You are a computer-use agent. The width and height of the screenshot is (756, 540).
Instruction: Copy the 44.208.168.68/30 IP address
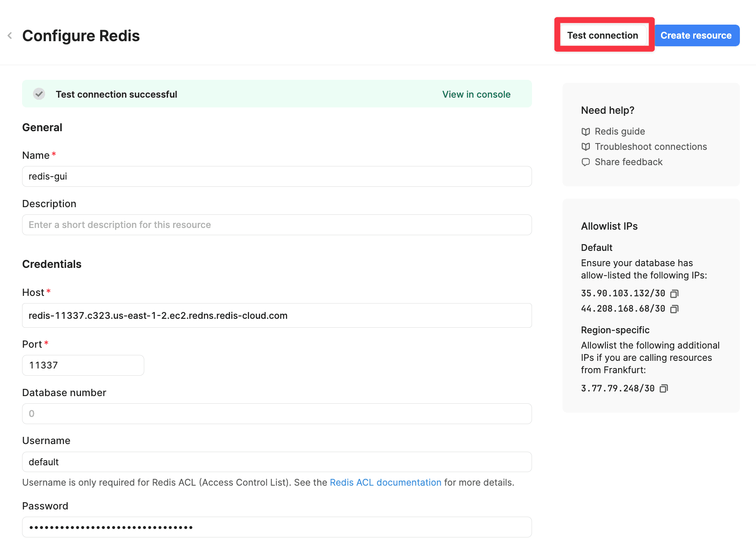click(674, 309)
